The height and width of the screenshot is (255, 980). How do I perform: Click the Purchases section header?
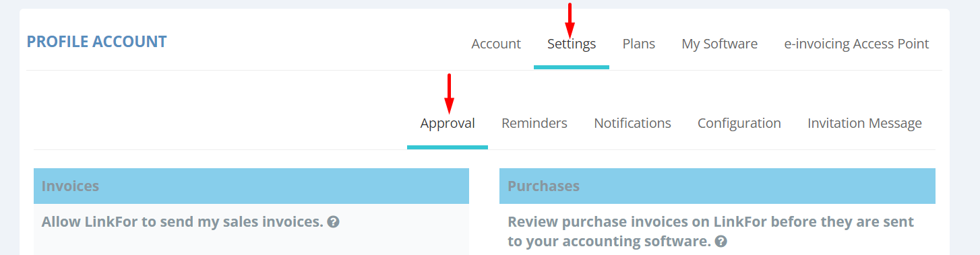pyautogui.click(x=717, y=186)
